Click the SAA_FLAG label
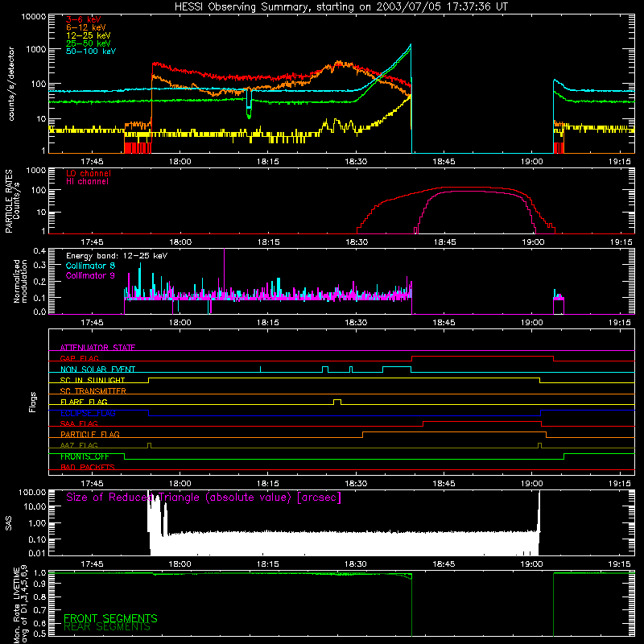This screenshot has width=644, height=644. point(79,423)
